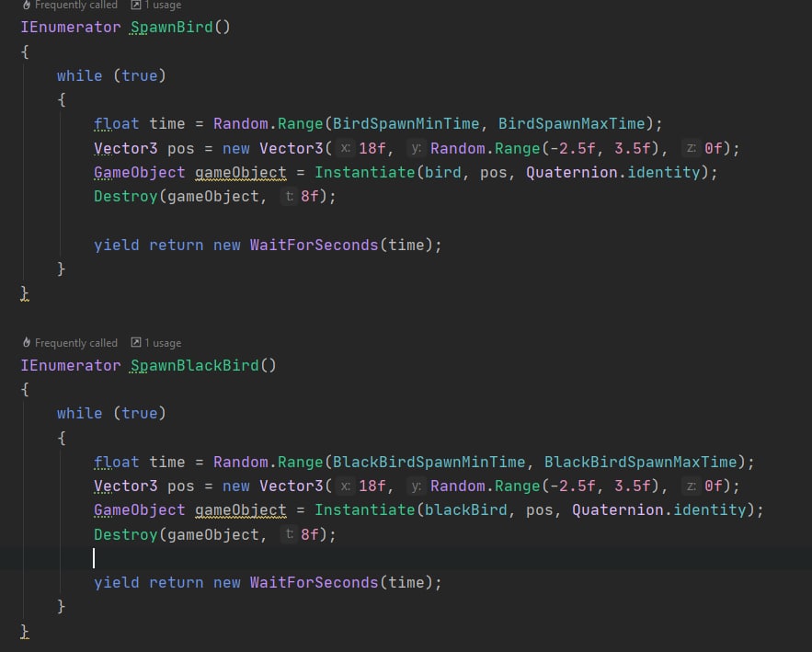Image resolution: width=812 pixels, height=652 pixels.
Task: Click the -2.5f value in SpawnBird
Action: (x=572, y=149)
